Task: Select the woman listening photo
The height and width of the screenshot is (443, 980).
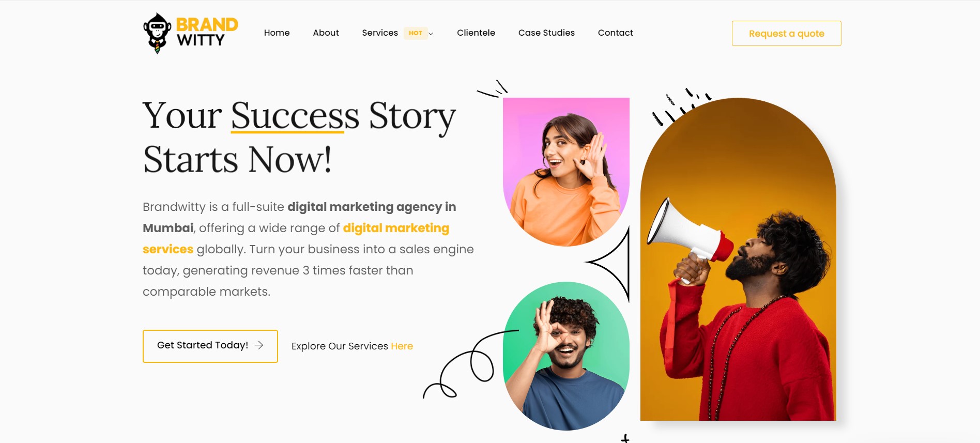Action: click(566, 172)
